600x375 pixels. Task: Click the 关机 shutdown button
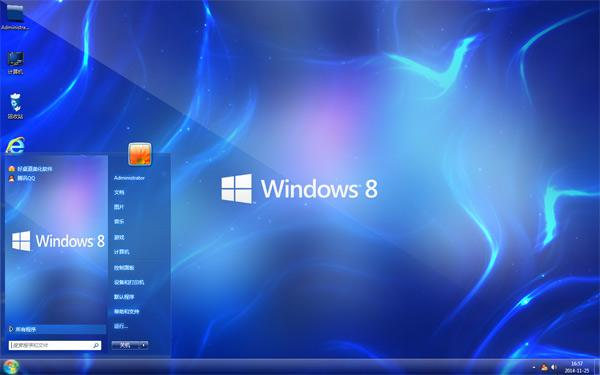(125, 345)
